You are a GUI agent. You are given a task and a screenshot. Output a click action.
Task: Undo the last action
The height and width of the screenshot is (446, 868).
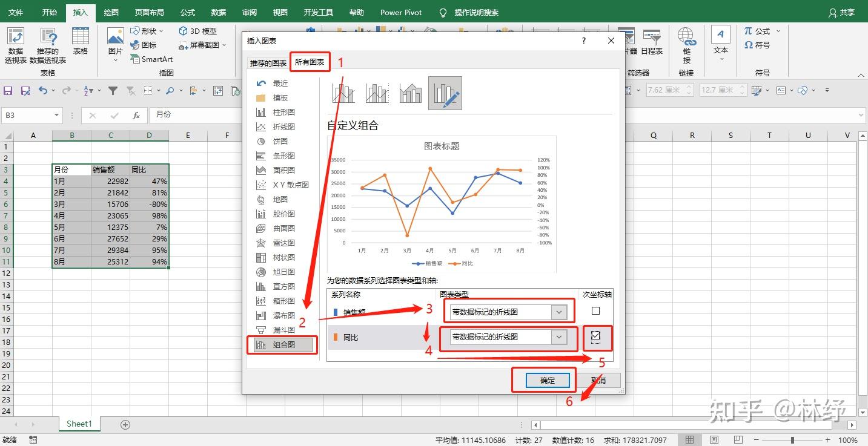tap(43, 91)
